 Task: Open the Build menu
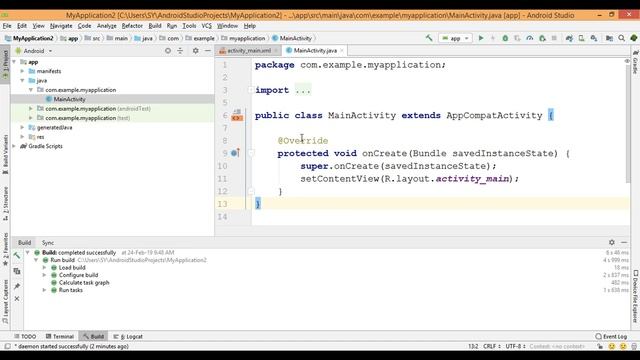pyautogui.click(x=155, y=26)
